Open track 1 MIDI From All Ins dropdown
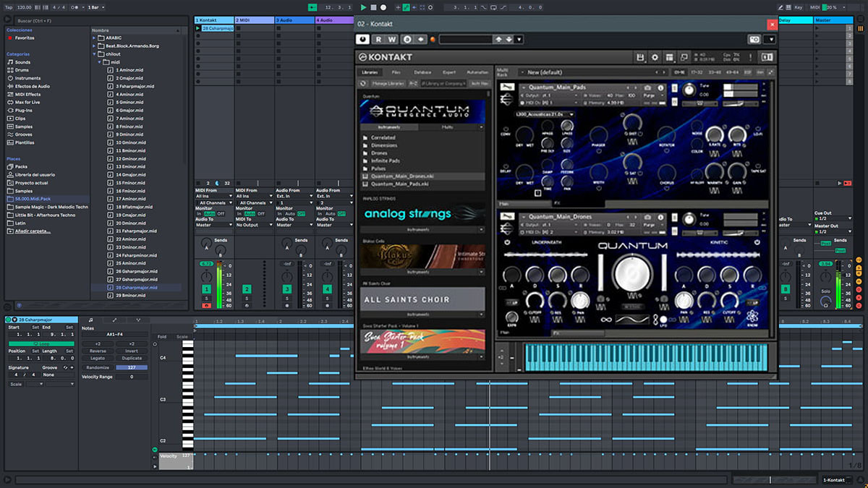Image resolution: width=868 pixels, height=488 pixels. [x=214, y=196]
